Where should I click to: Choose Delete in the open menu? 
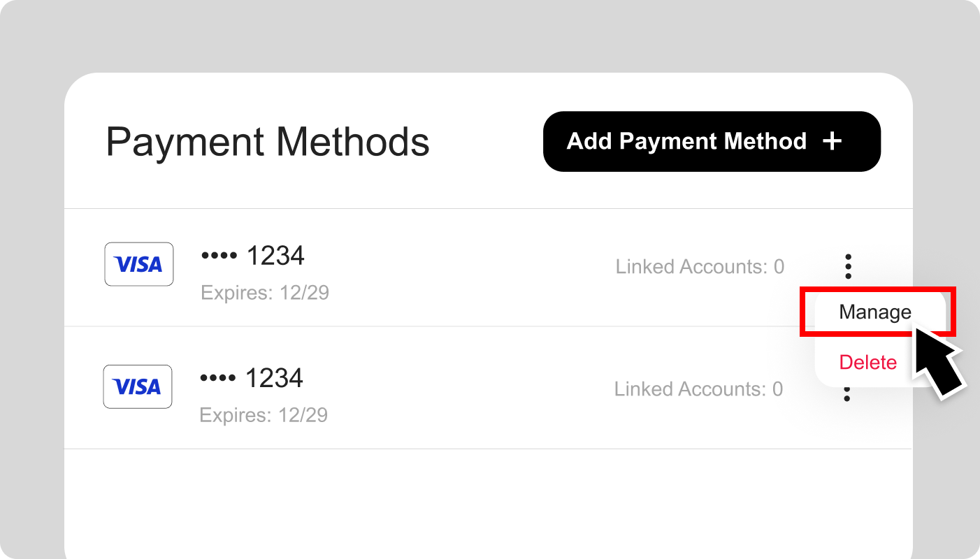tap(868, 362)
